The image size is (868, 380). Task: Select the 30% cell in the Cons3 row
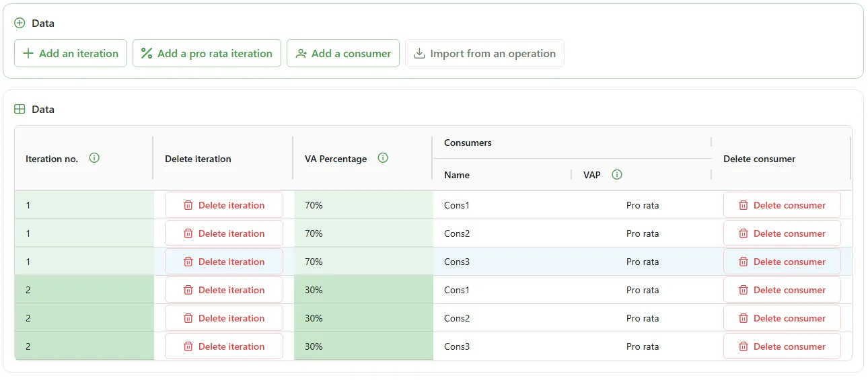(x=363, y=346)
